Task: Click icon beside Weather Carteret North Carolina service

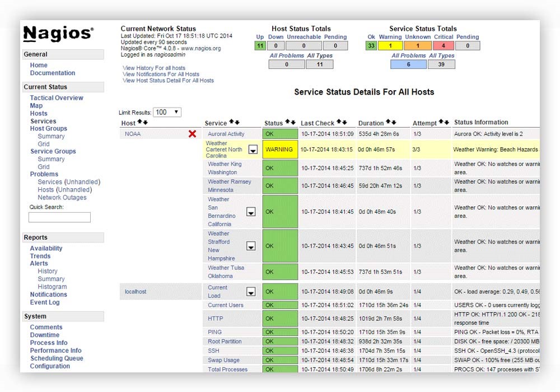Action: [253, 150]
